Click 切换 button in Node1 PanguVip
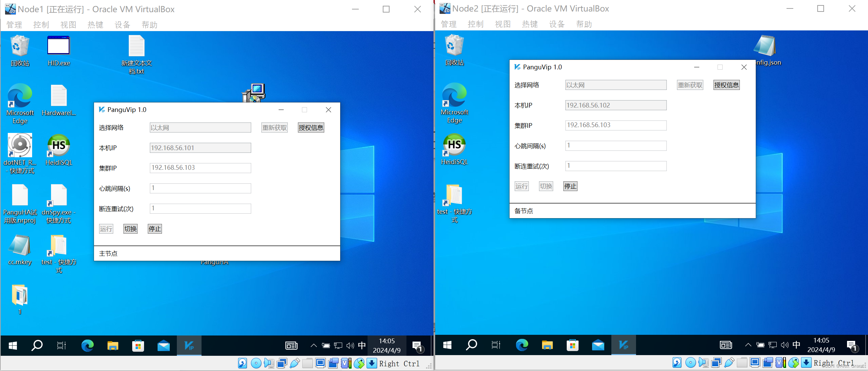Screen dimensions: 868x371 (x=130, y=229)
